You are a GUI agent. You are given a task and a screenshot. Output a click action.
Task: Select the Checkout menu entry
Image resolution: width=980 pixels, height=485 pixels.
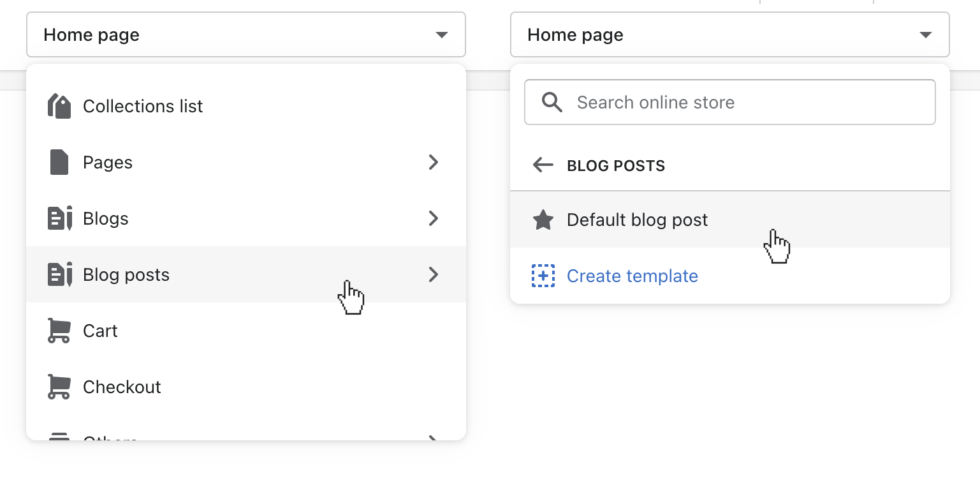point(122,387)
